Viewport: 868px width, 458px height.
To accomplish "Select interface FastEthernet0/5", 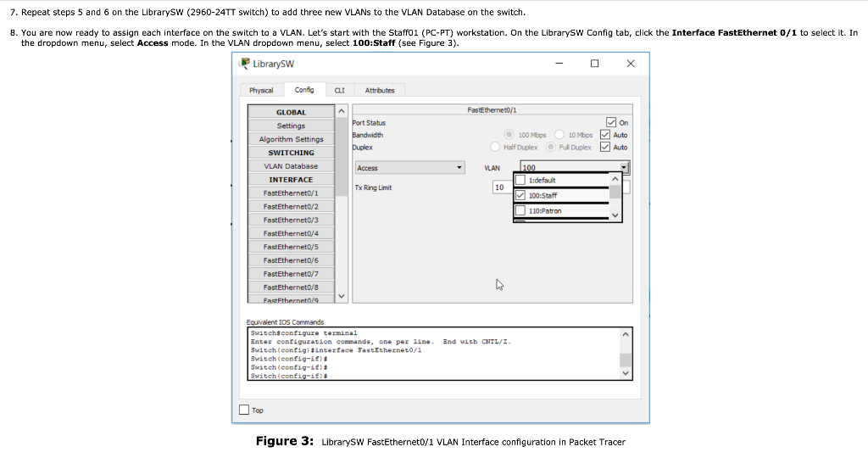I will coord(292,247).
